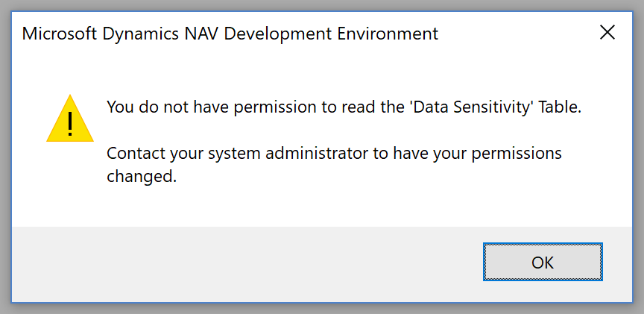Click the gray footer area left of OK

tap(247, 263)
